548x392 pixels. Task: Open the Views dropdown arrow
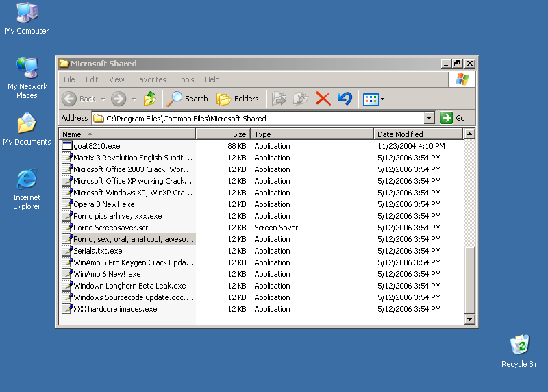coord(383,99)
